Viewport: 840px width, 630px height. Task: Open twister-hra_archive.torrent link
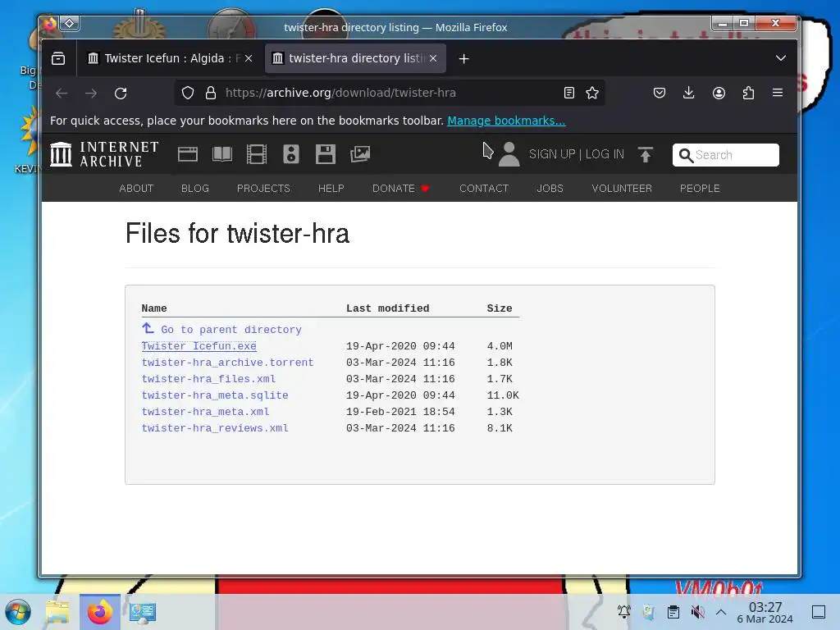227,363
